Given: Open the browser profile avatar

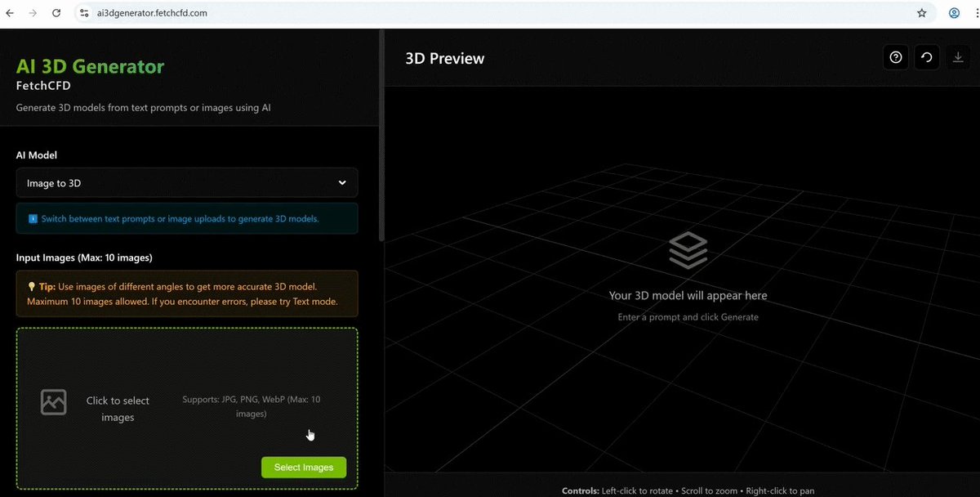Looking at the screenshot, I should point(954,13).
